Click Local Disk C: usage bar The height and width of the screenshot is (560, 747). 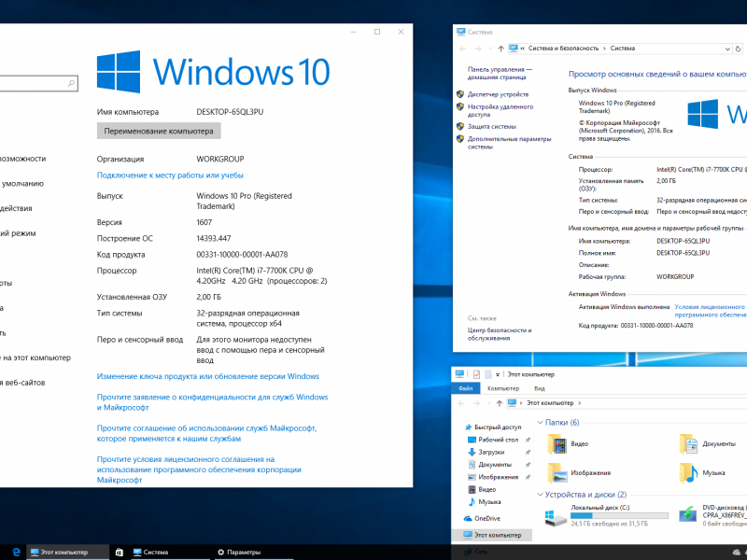[619, 516]
